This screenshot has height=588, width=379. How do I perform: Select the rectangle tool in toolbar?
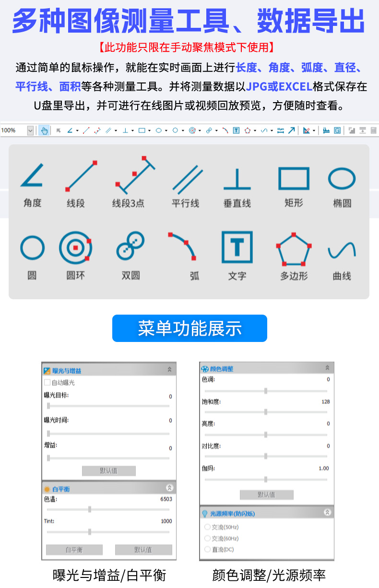point(142,130)
